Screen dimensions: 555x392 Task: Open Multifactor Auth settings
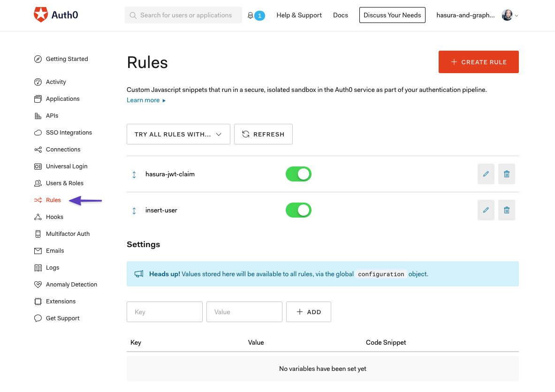click(x=67, y=234)
